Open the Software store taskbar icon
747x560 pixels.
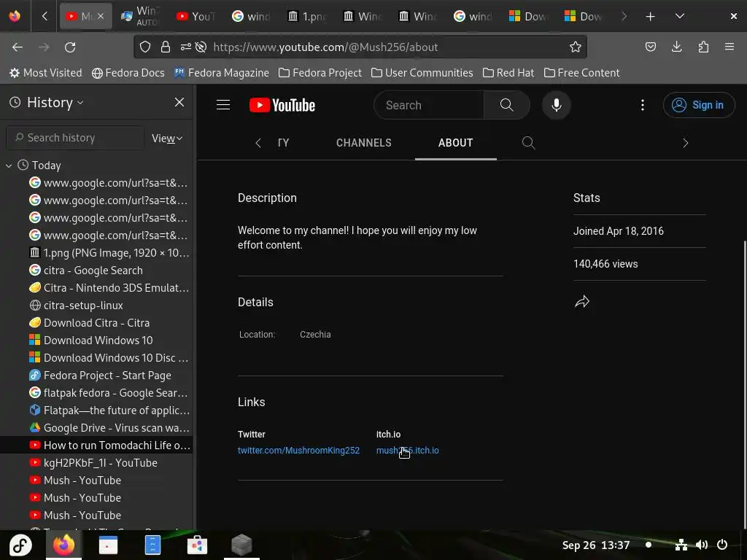tap(197, 545)
